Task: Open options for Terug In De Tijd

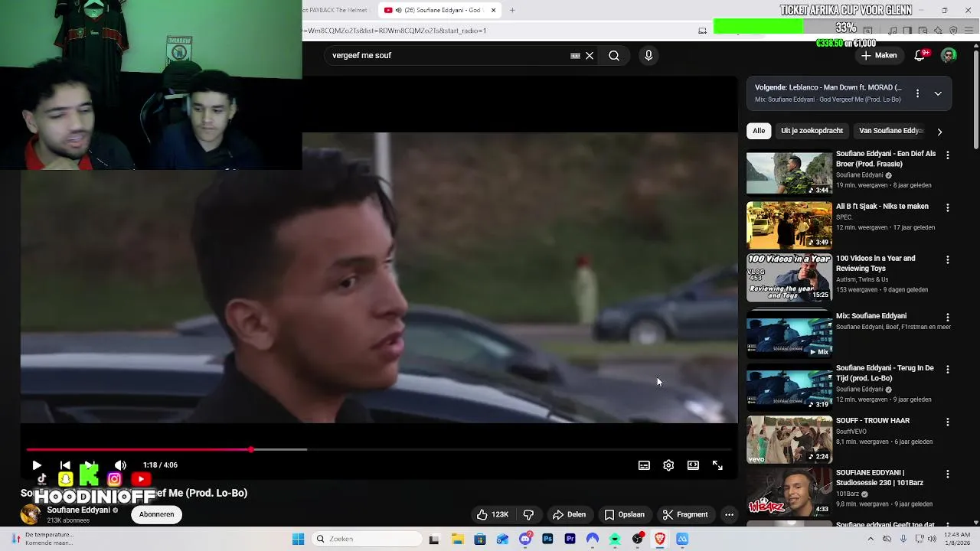Action: click(948, 370)
